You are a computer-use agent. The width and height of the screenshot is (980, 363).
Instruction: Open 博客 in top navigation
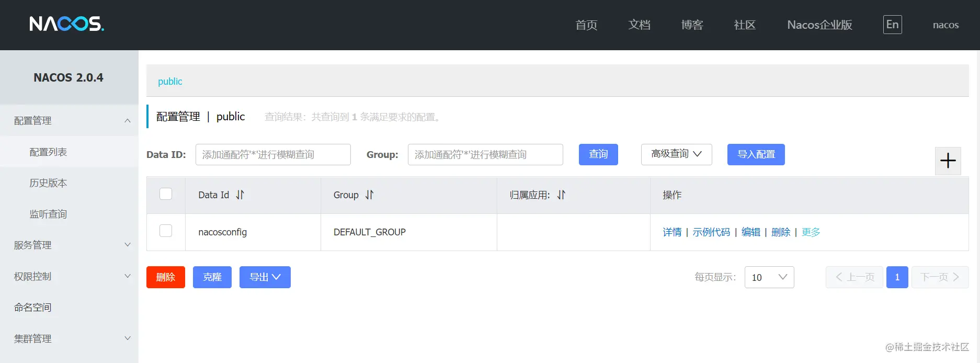pos(692,25)
